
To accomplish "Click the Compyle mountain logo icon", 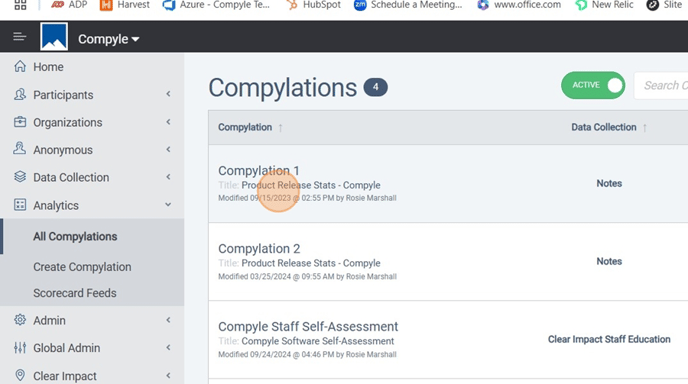I will click(54, 36).
